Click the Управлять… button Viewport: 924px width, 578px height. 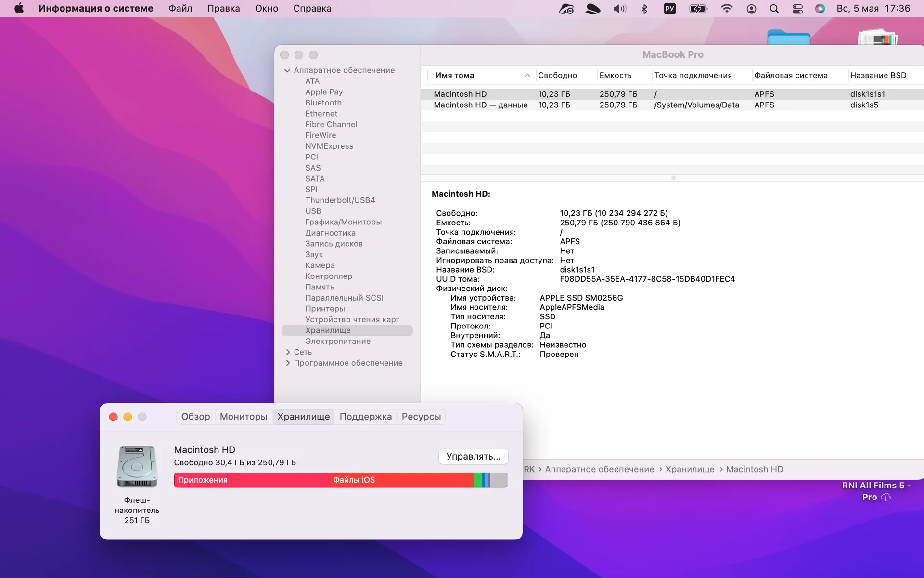click(x=474, y=457)
